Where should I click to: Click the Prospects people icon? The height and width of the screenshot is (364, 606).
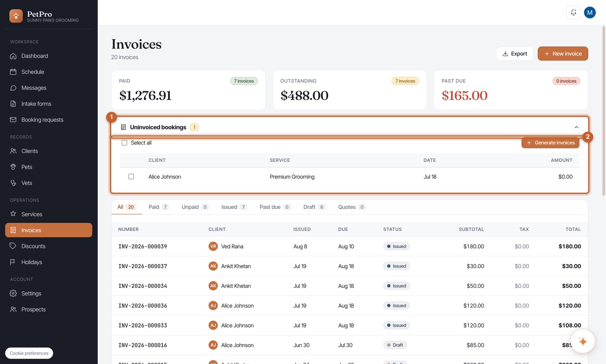(13, 309)
